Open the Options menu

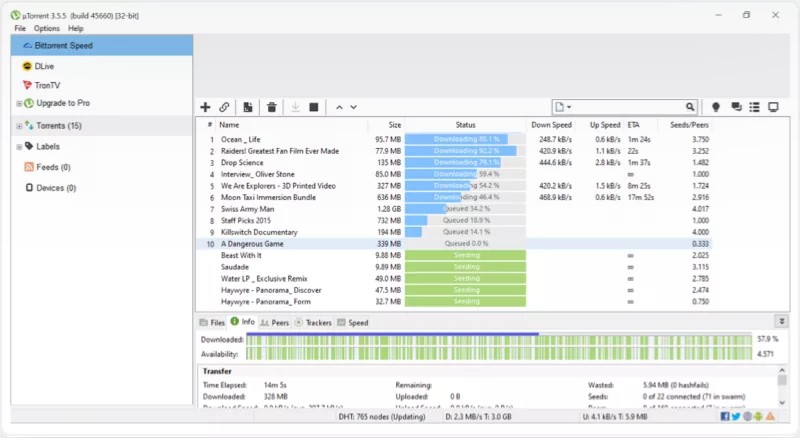pos(46,29)
